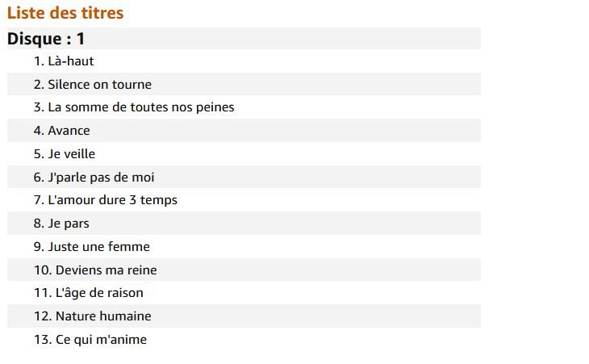Select track 'J'parle pas de moi'

(x=101, y=177)
